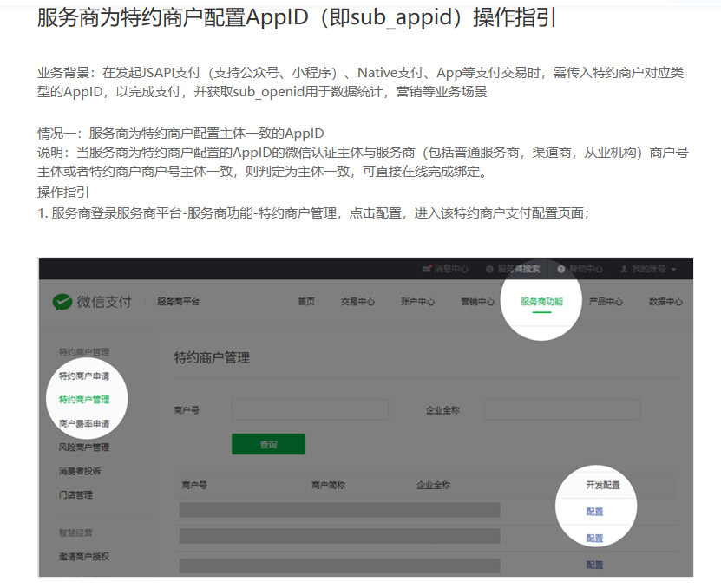Viewport: 721px width, 588px height.
Task: Select the 服务商功能 tab
Action: click(x=541, y=302)
